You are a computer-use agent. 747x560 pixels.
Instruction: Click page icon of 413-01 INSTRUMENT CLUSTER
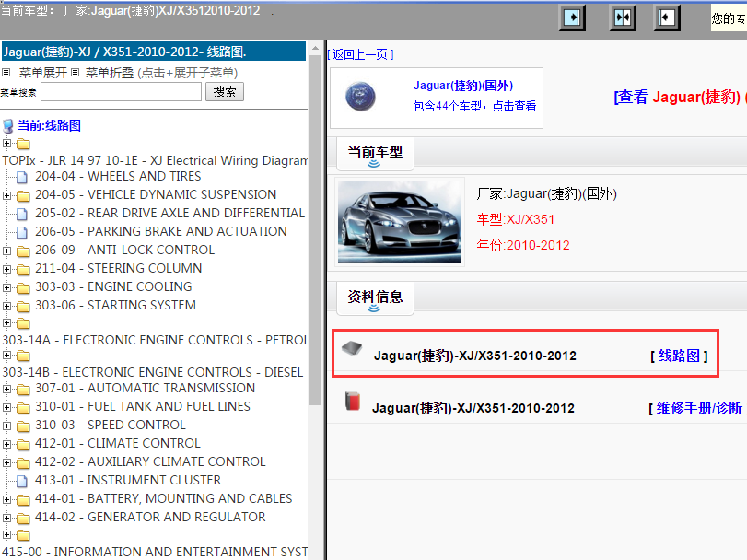[x=21, y=481]
